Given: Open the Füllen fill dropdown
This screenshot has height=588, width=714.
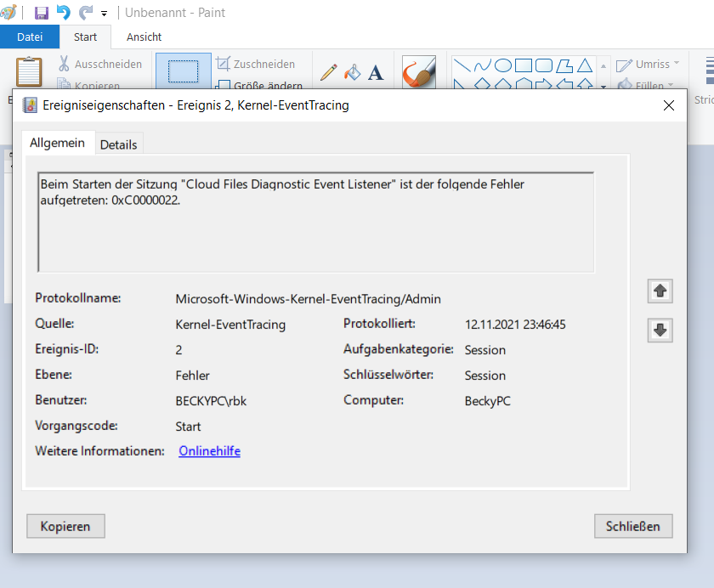Looking at the screenshot, I should point(645,85).
